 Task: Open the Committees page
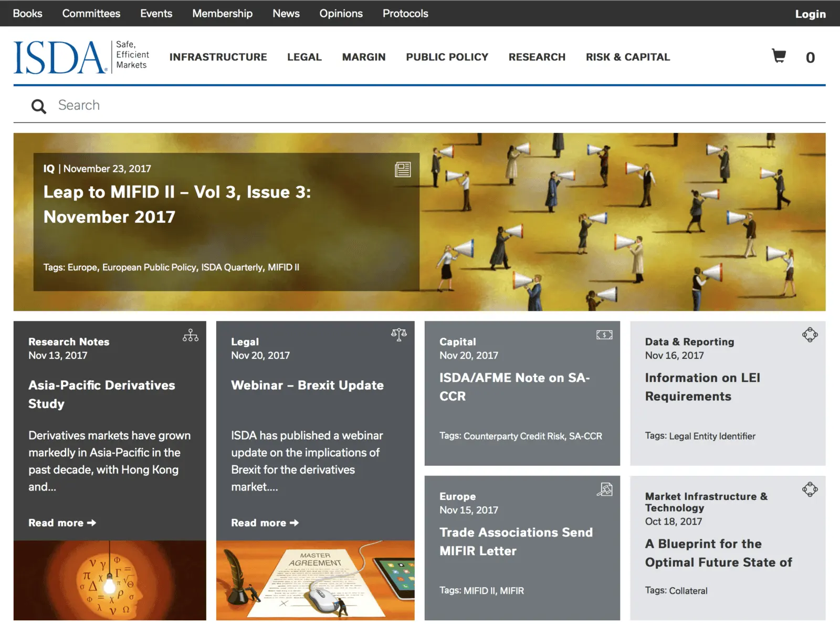[x=91, y=14]
